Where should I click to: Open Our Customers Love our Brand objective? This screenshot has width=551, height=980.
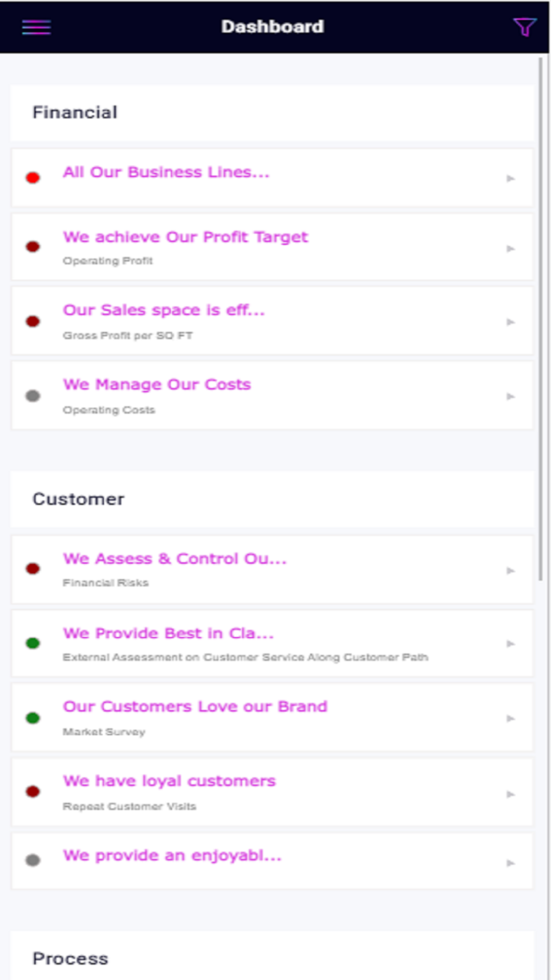[x=195, y=707]
